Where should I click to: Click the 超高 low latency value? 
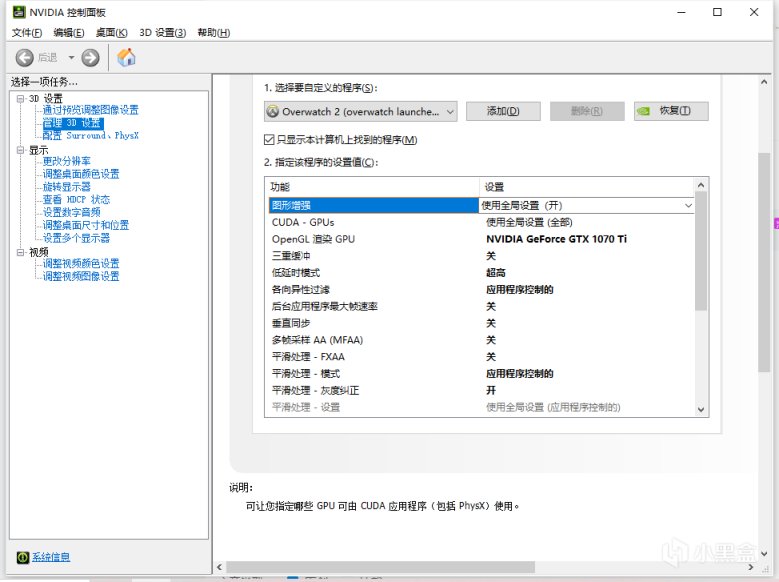[x=496, y=273]
